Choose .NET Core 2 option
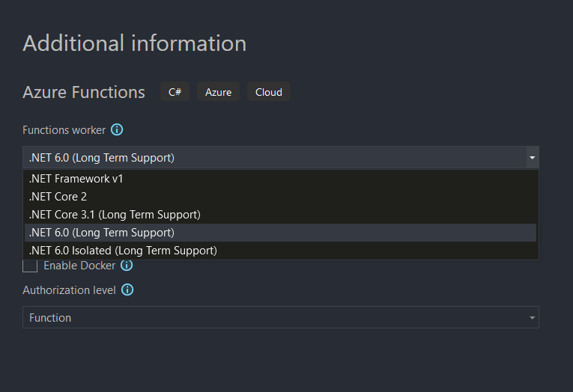This screenshot has height=392, width=573. pos(280,197)
